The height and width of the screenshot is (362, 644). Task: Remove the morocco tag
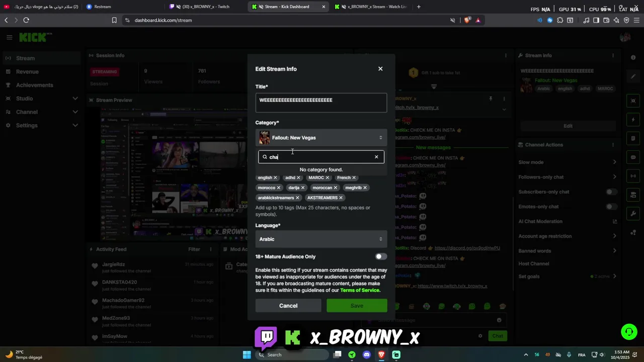(x=278, y=188)
